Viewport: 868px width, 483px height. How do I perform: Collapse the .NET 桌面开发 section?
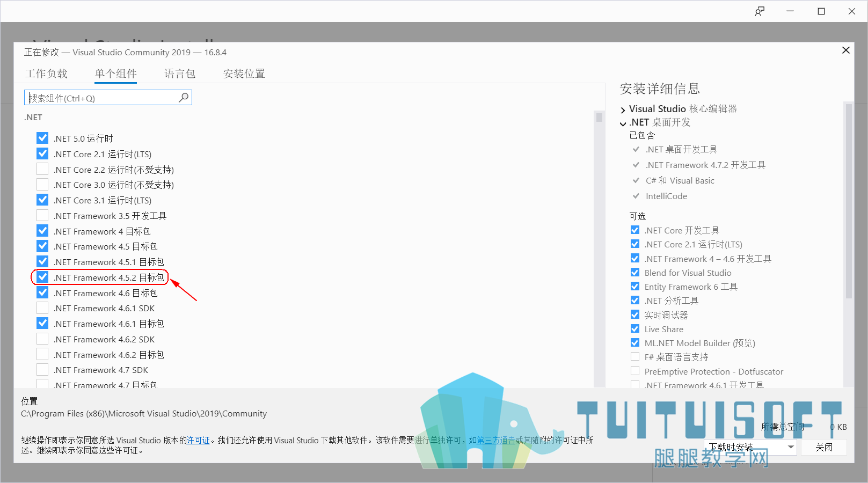click(623, 123)
